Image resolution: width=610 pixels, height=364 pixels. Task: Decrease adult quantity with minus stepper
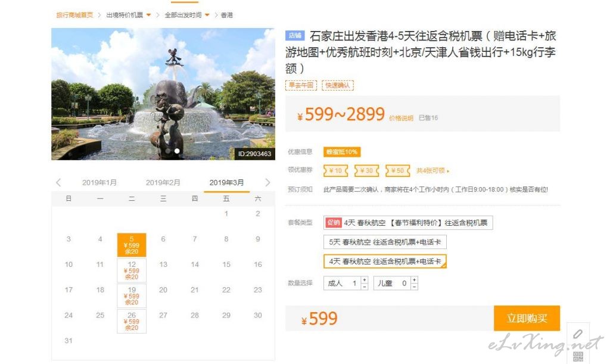365,286
